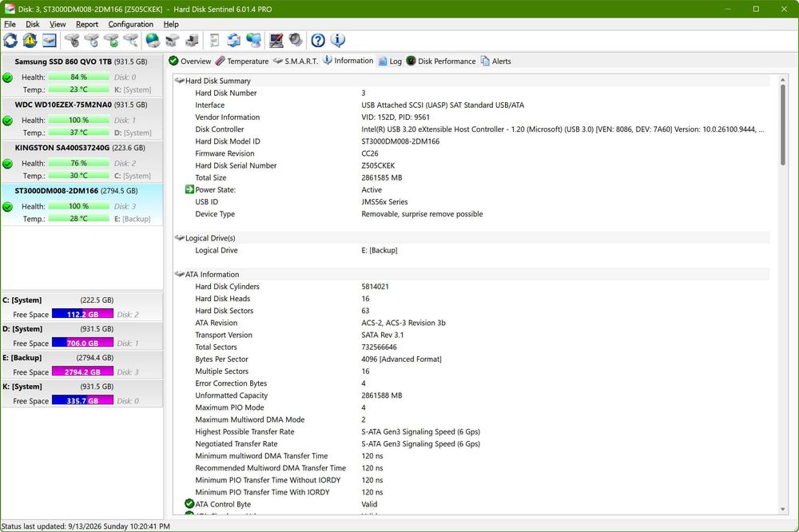Image resolution: width=799 pixels, height=532 pixels.
Task: Select the Information tab
Action: 348,61
